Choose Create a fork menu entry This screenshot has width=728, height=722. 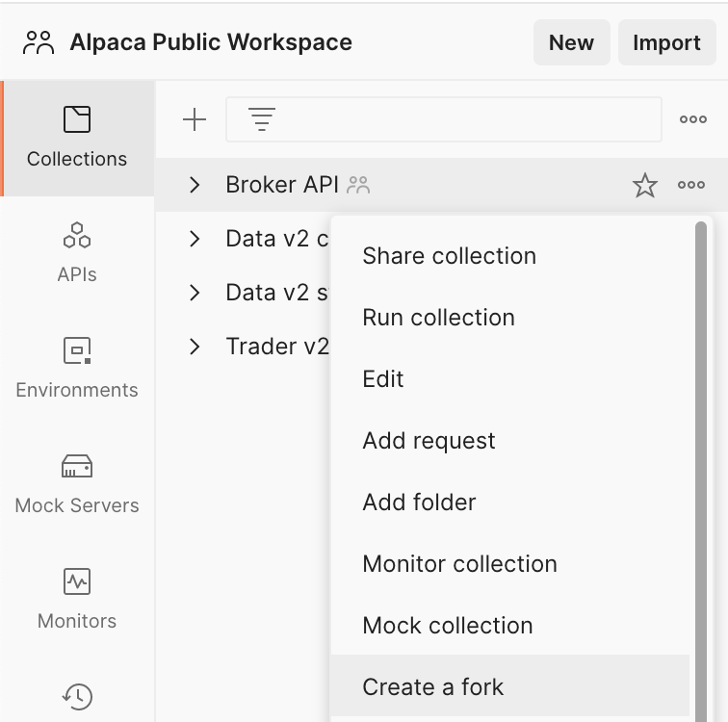510,686
